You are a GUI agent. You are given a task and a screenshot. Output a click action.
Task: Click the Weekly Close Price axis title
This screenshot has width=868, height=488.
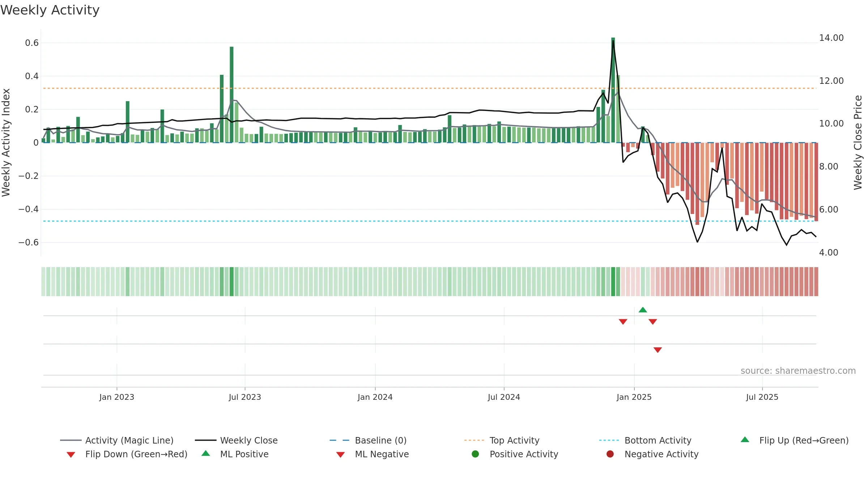(x=858, y=142)
